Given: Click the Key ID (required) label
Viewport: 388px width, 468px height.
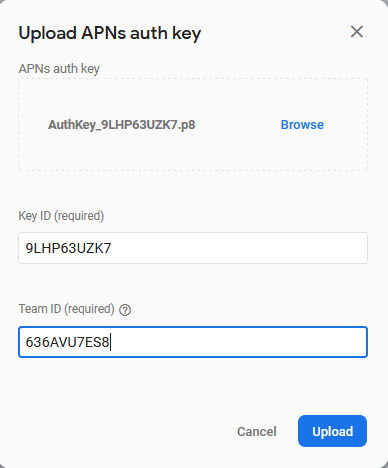Looking at the screenshot, I should (61, 216).
